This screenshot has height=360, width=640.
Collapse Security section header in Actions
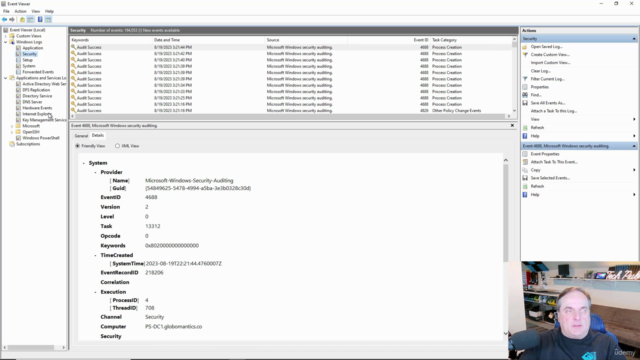[634, 39]
